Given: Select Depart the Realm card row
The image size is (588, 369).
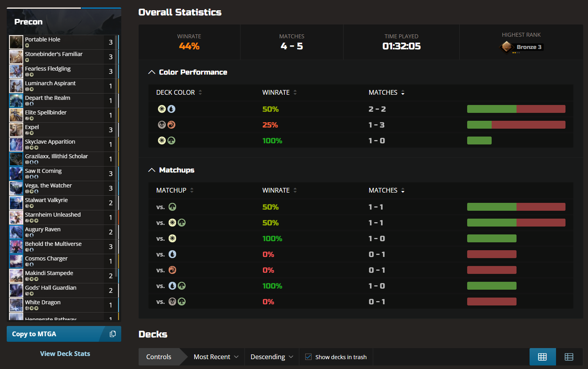Looking at the screenshot, I should [64, 101].
